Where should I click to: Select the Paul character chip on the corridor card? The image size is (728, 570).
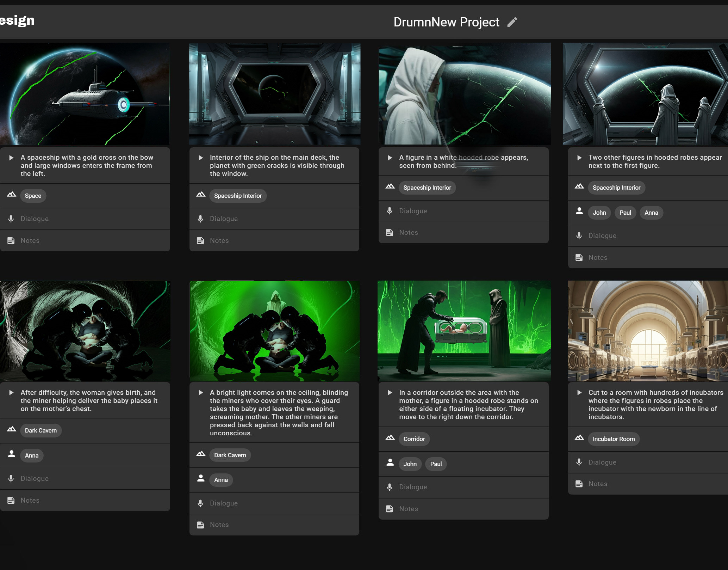(436, 464)
